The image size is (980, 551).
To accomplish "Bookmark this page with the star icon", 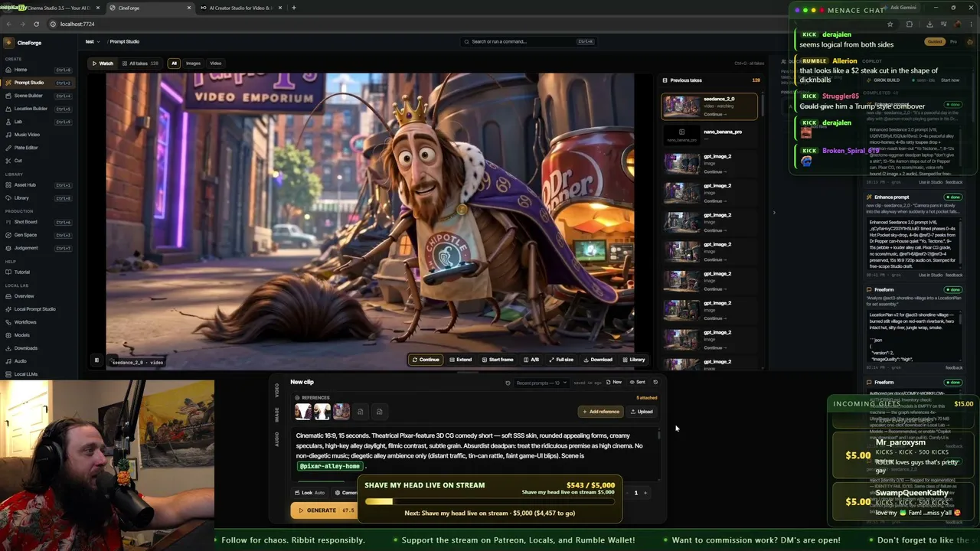I will [x=890, y=24].
